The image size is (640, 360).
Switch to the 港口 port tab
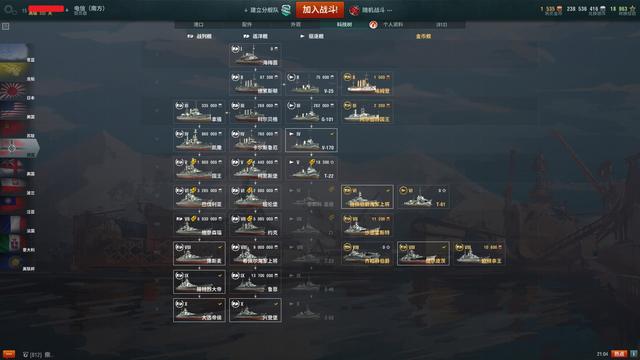(199, 24)
